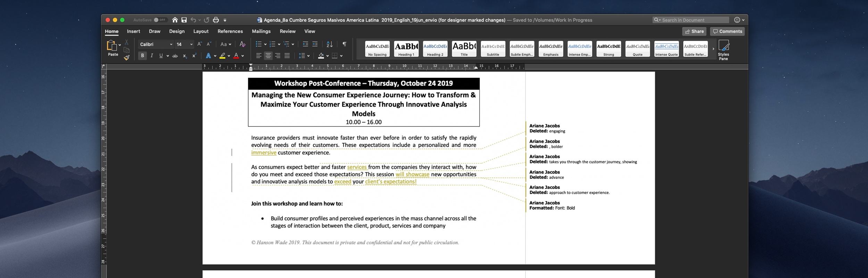Apply the Intense Quote style

[667, 49]
